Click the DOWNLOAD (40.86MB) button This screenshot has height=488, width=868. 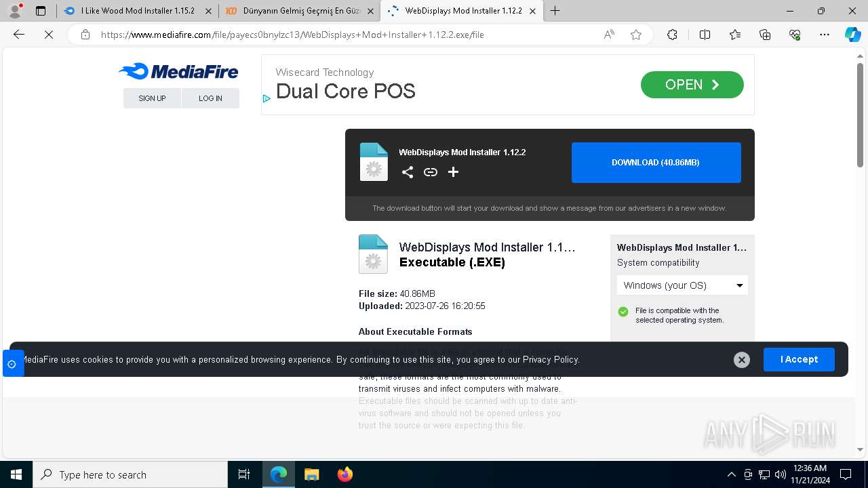(x=656, y=163)
